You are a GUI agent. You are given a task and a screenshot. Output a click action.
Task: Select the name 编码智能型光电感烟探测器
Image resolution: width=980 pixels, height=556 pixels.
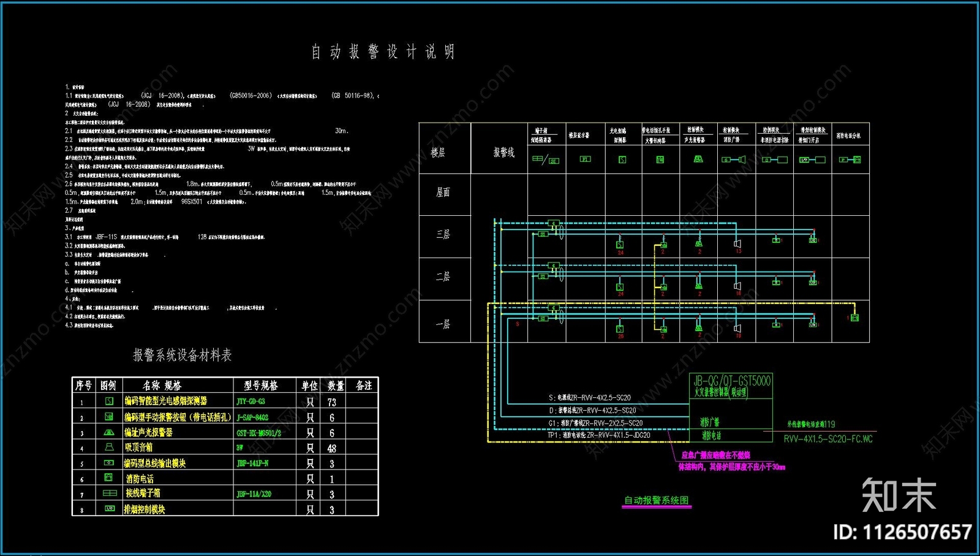click(x=166, y=401)
